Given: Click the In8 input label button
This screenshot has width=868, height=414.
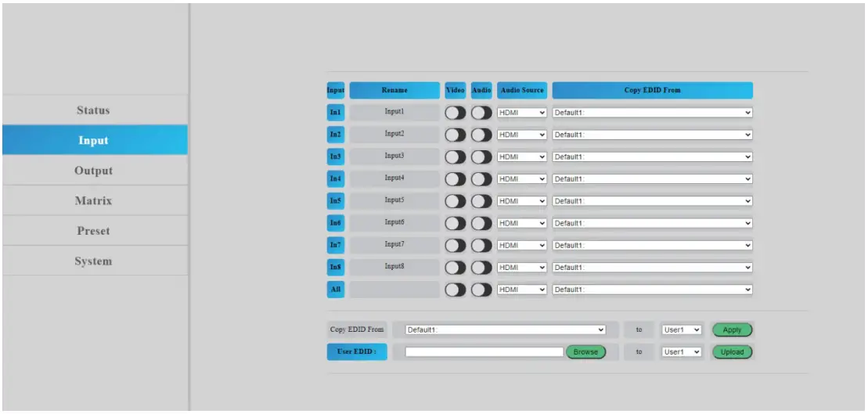Looking at the screenshot, I should point(336,268).
